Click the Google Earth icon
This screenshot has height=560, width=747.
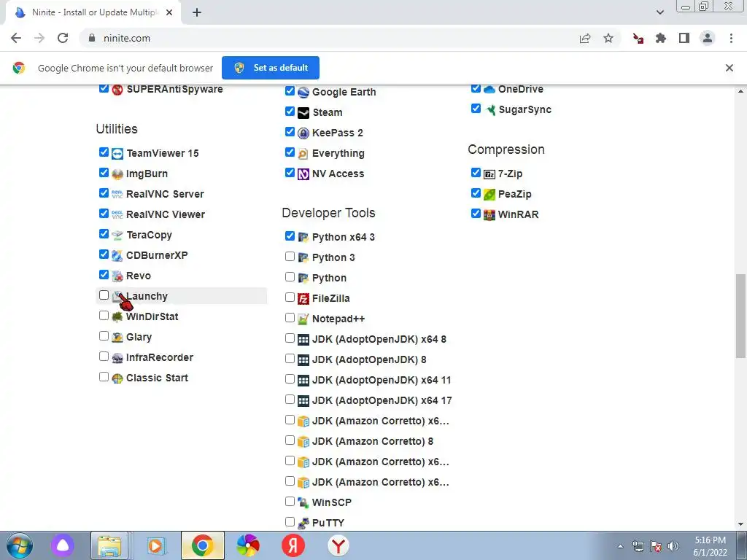[303, 93]
